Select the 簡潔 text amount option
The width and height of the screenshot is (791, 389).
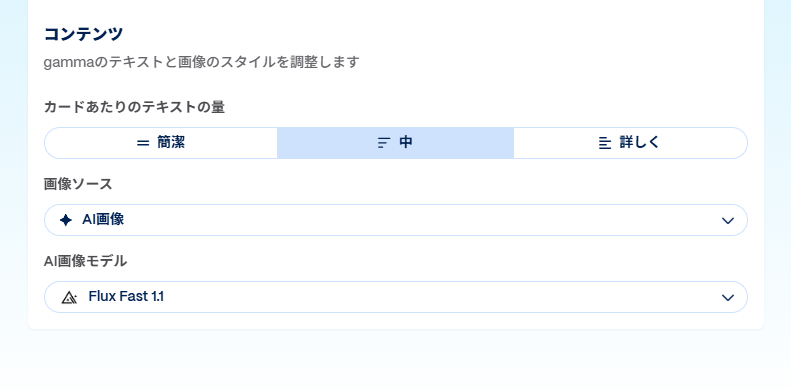pos(161,143)
